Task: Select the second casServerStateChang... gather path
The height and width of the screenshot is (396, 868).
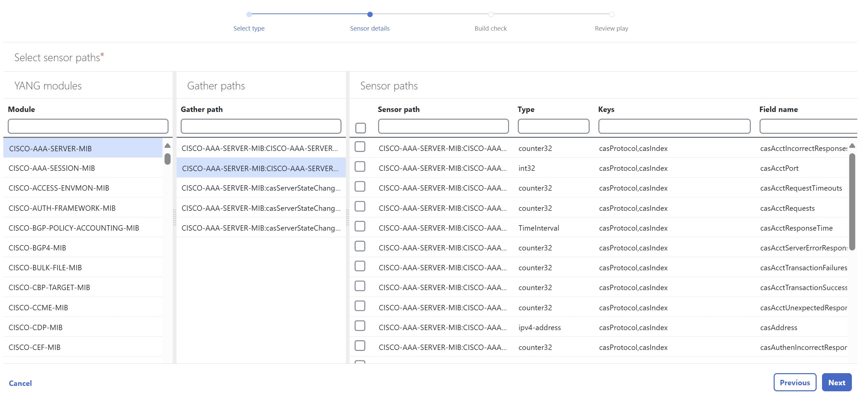Action: 261,208
